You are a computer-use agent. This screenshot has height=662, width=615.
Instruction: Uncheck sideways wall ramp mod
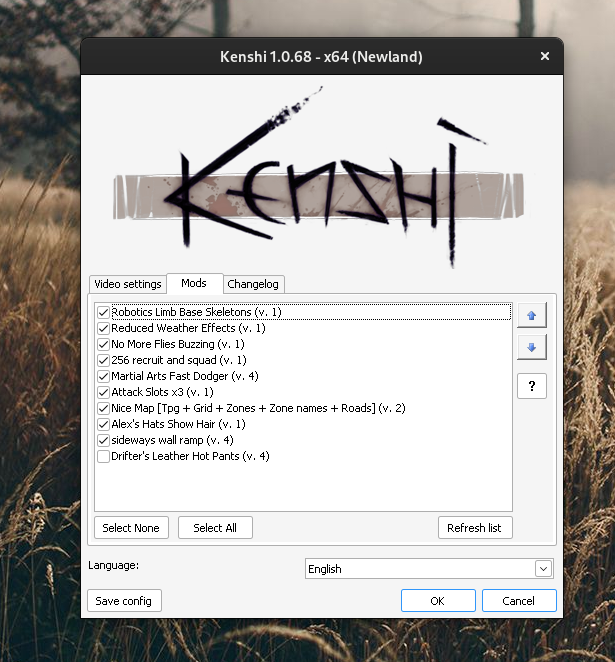coord(103,440)
